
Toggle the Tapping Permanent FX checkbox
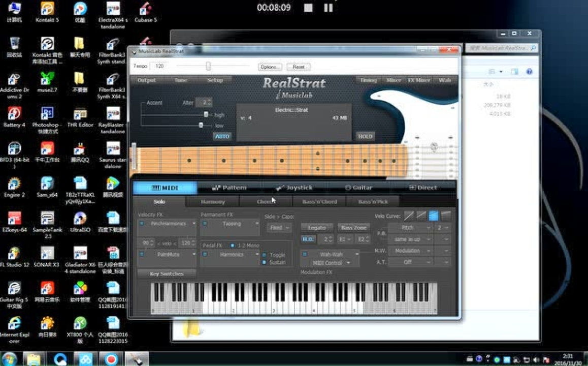pos(205,223)
